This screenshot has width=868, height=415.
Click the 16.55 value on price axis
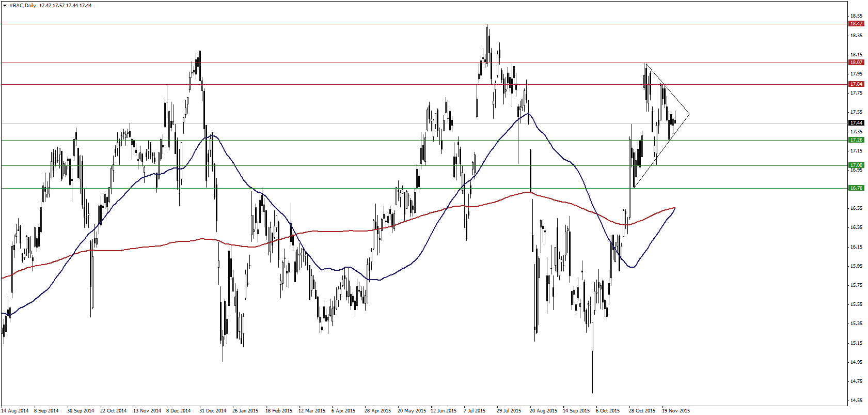pos(856,208)
